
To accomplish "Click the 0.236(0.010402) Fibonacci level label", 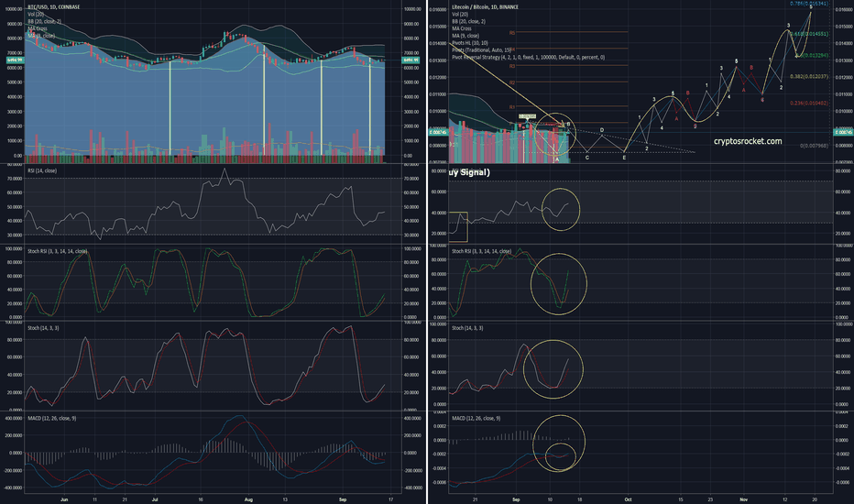I will [809, 103].
